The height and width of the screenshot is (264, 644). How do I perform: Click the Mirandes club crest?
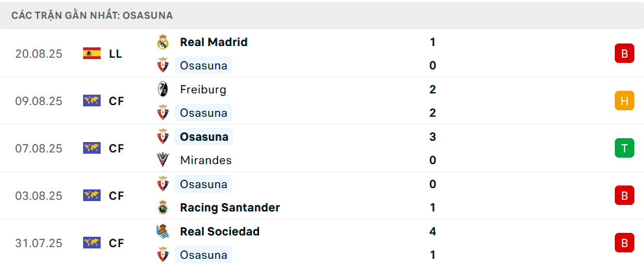[163, 160]
